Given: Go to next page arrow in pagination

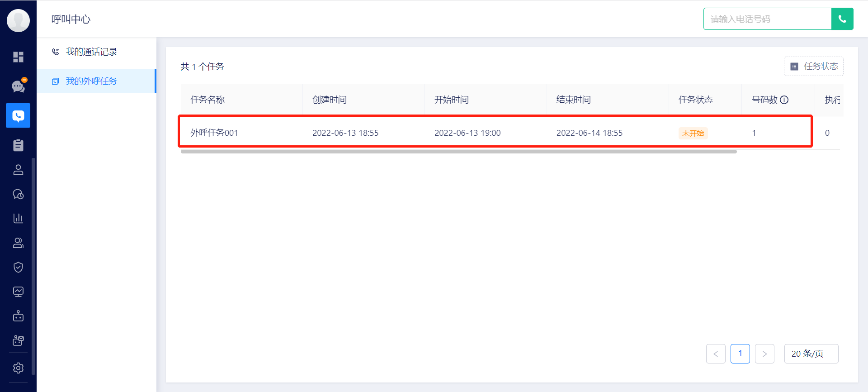Looking at the screenshot, I should click(x=764, y=354).
